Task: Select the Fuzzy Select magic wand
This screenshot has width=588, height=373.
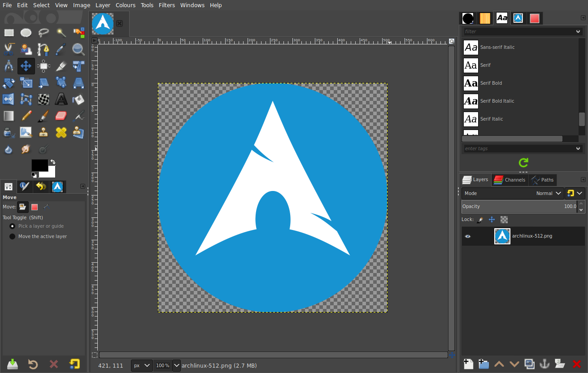Action: (61, 33)
